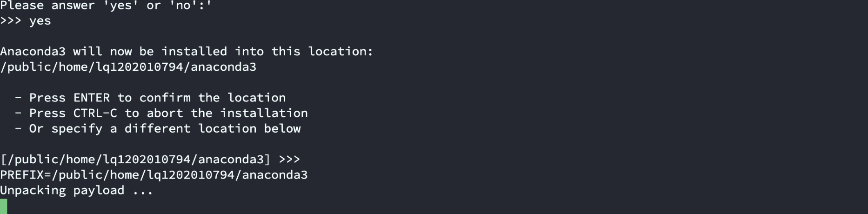Click 'Or specify a different location below'

point(165,129)
